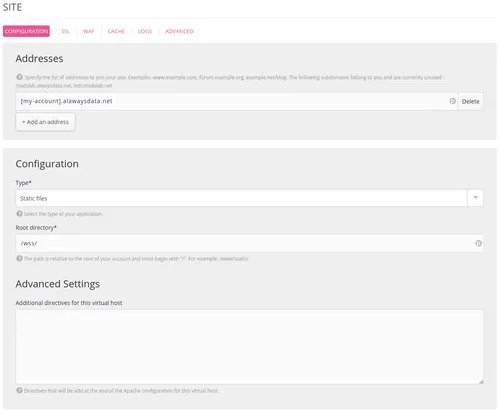Delete the alawaysdata.net address
The image size is (500, 411).
pos(470,101)
